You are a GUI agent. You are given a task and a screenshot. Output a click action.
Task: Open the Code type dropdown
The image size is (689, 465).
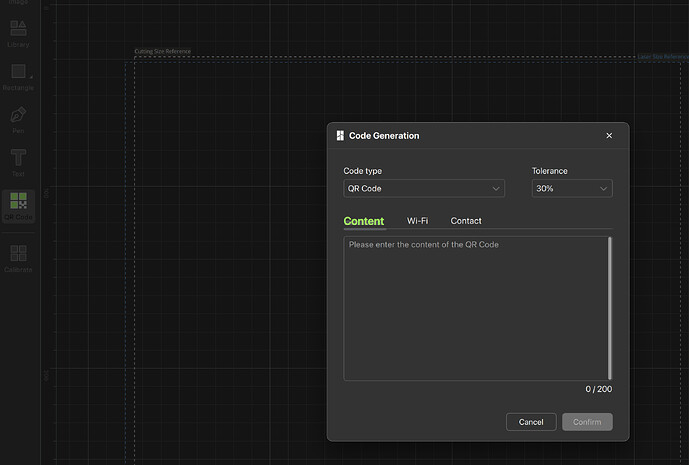click(x=424, y=188)
